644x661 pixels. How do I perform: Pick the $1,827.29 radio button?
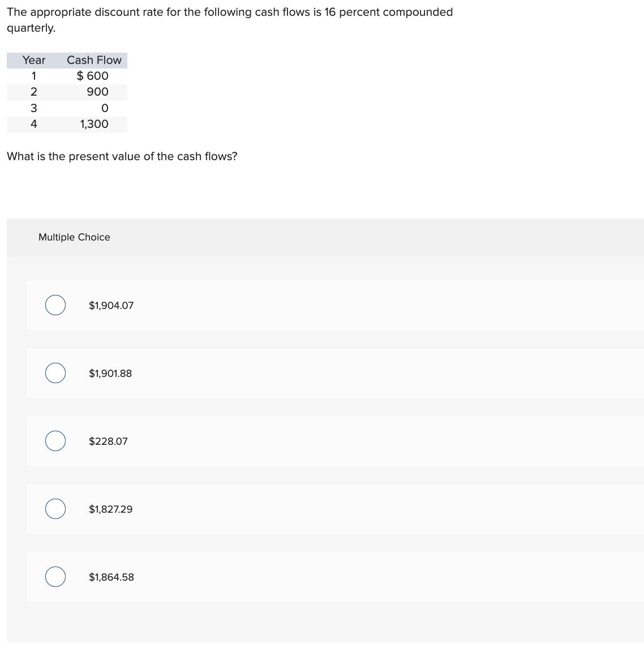(x=55, y=509)
